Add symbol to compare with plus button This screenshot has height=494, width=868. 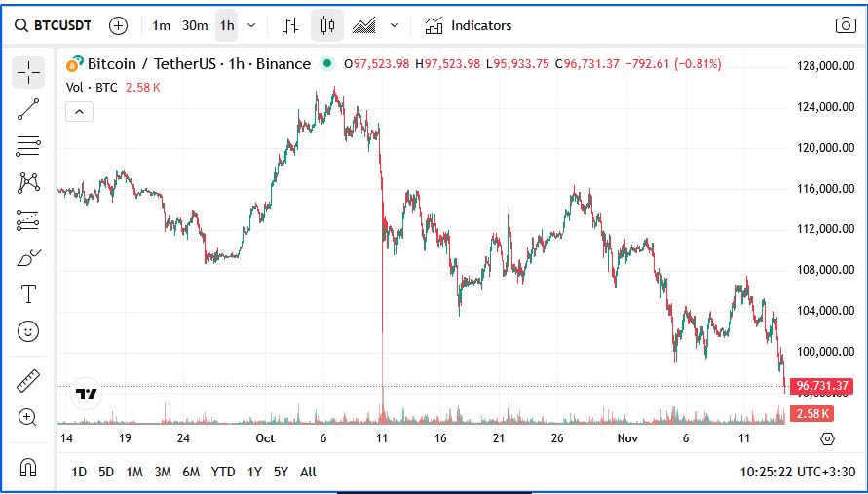click(118, 25)
